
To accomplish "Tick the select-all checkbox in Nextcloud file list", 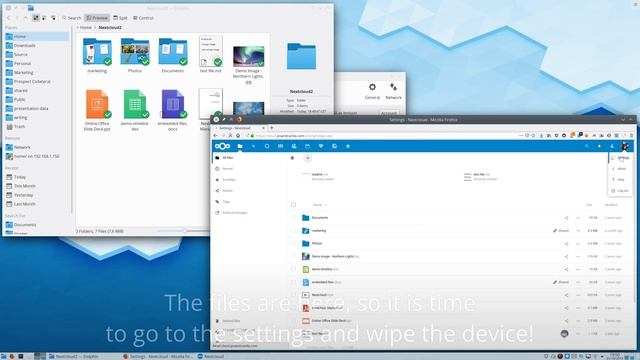I will click(293, 205).
